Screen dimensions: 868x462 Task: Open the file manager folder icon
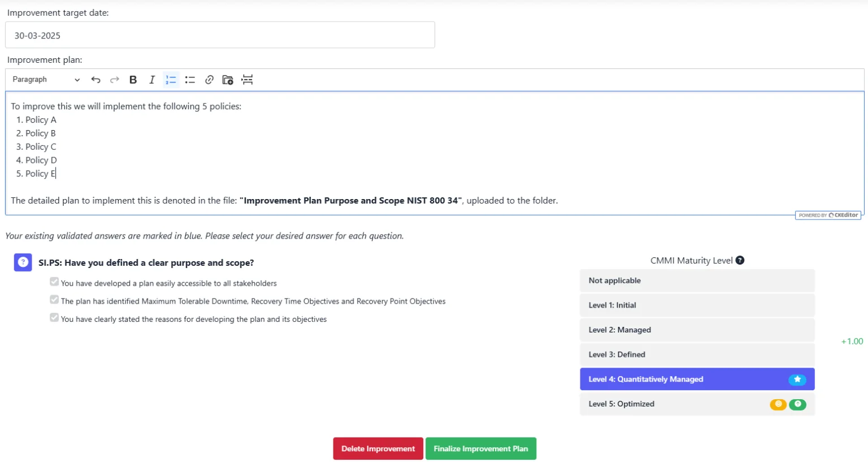coord(228,80)
